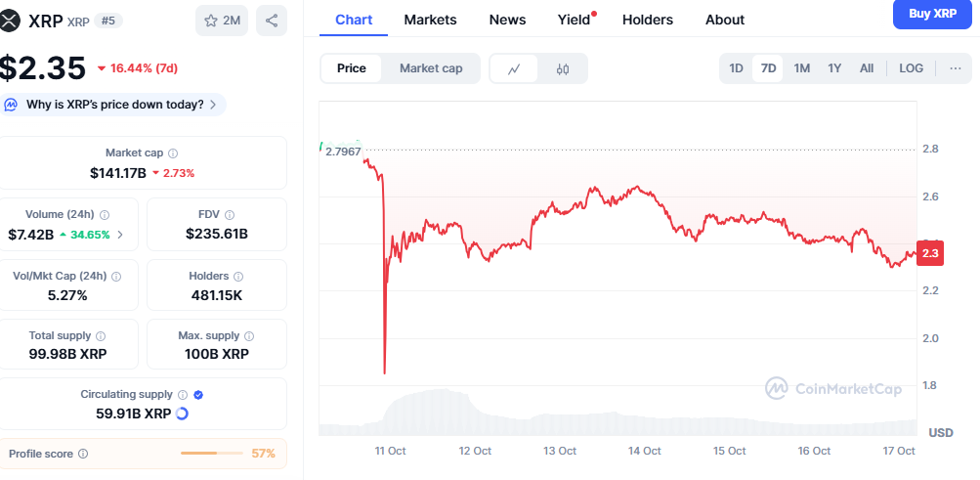
Task: Click the Market cap info icon
Action: pos(173,153)
